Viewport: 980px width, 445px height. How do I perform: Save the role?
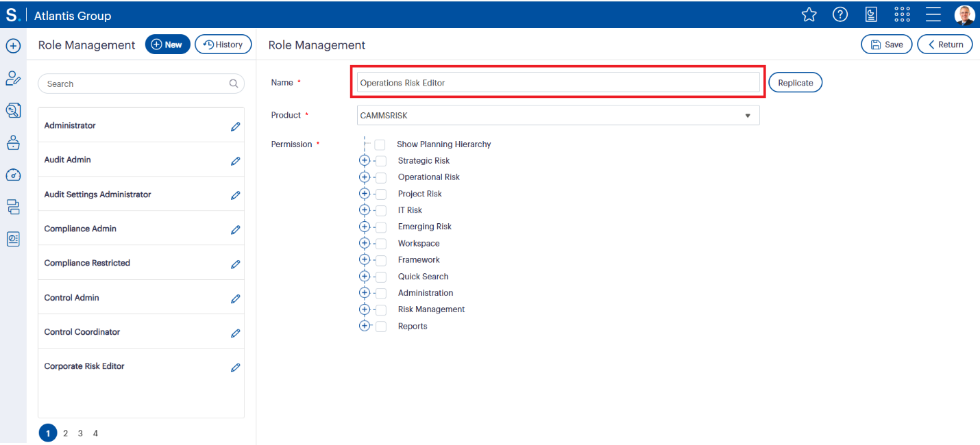887,44
